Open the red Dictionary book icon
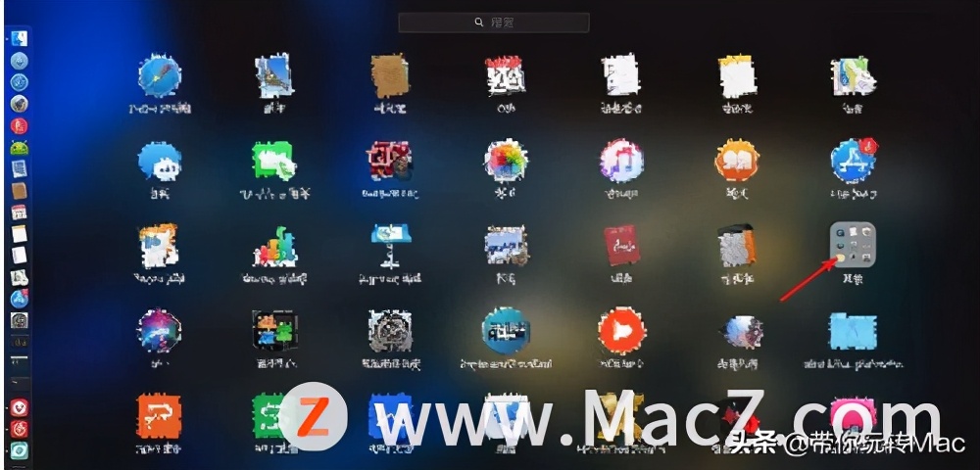Image resolution: width=980 pixels, height=470 pixels. coord(621,246)
